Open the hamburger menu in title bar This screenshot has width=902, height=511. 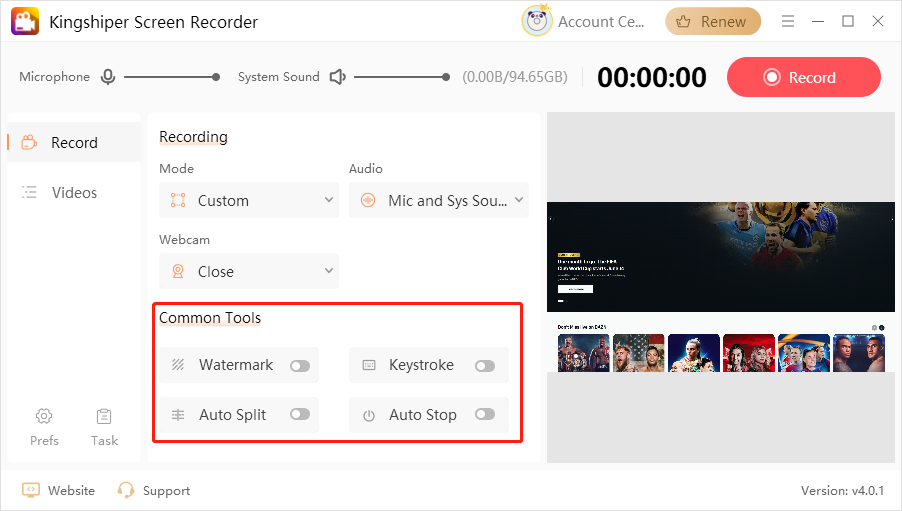(x=788, y=21)
